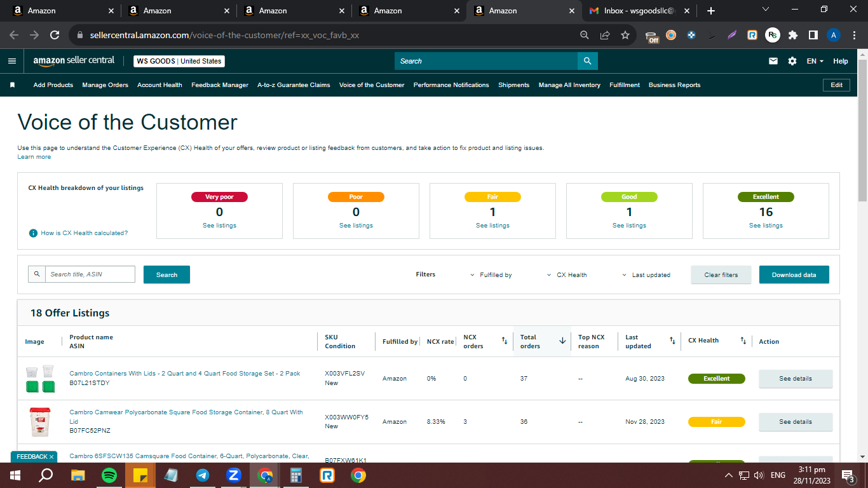Image resolution: width=868 pixels, height=488 pixels.
Task: Click the purple feather extension icon
Action: click(732, 35)
